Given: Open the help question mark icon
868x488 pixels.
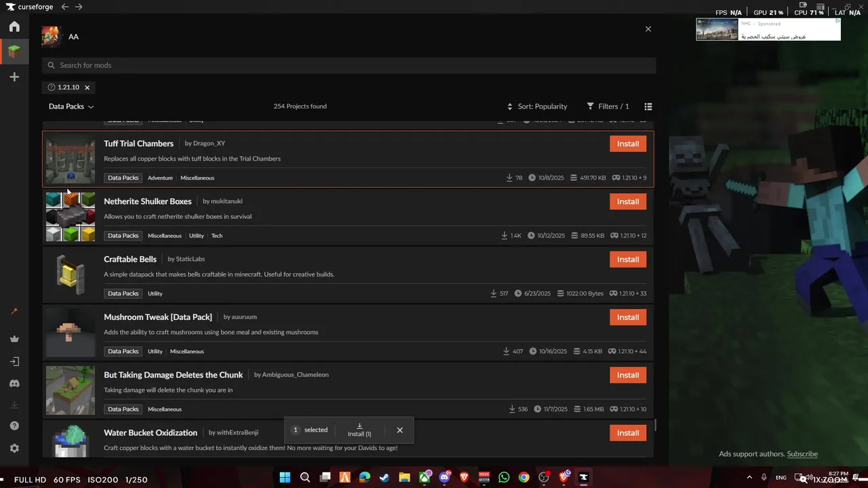Looking at the screenshot, I should [14, 426].
